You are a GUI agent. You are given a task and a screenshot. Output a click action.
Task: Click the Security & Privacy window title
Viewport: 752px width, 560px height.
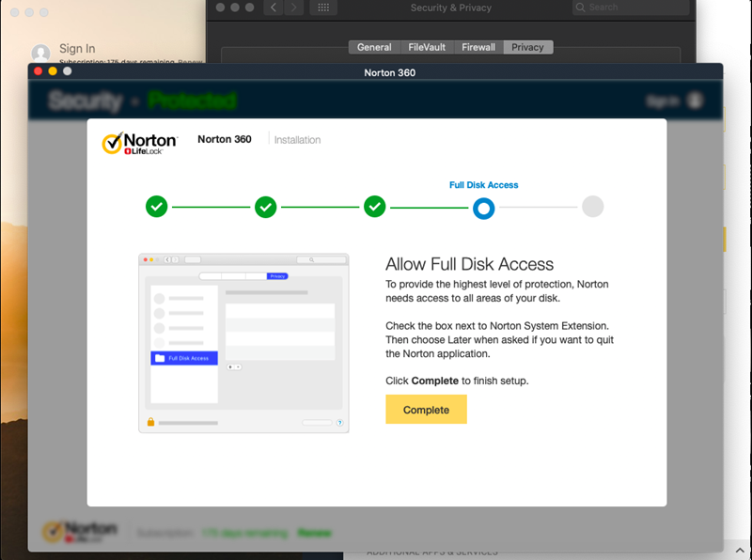pyautogui.click(x=451, y=8)
